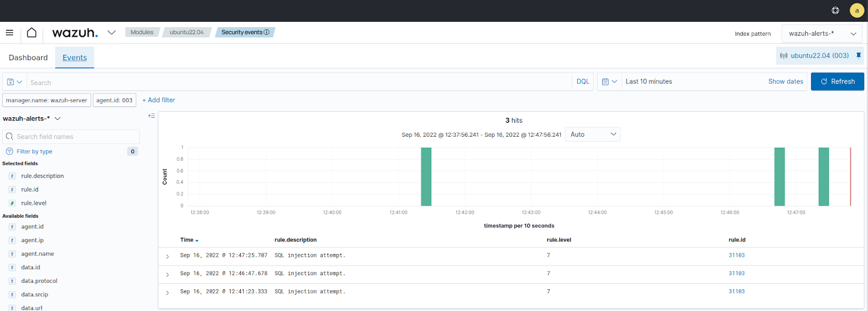Select the data.id available field
868x311 pixels.
30,268
